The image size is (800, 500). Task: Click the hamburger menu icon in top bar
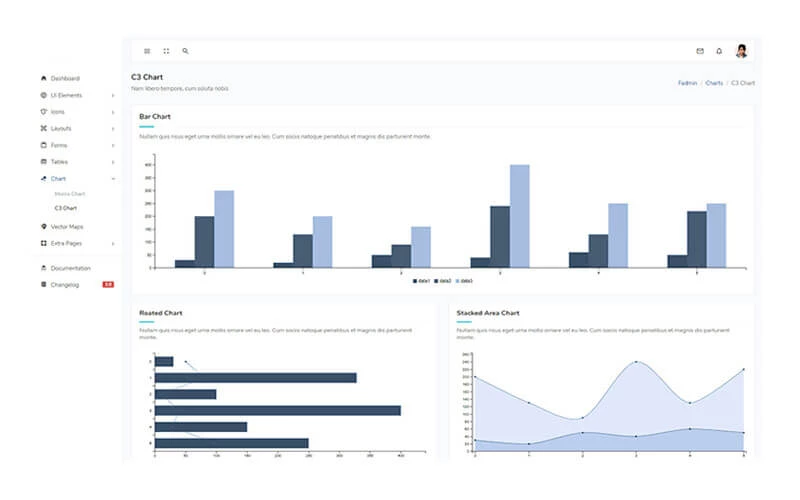[147, 51]
